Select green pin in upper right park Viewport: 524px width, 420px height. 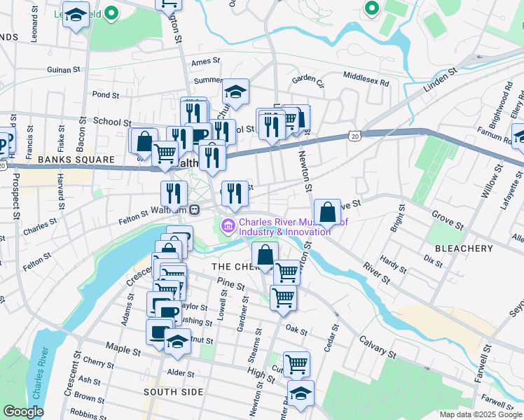point(371,8)
